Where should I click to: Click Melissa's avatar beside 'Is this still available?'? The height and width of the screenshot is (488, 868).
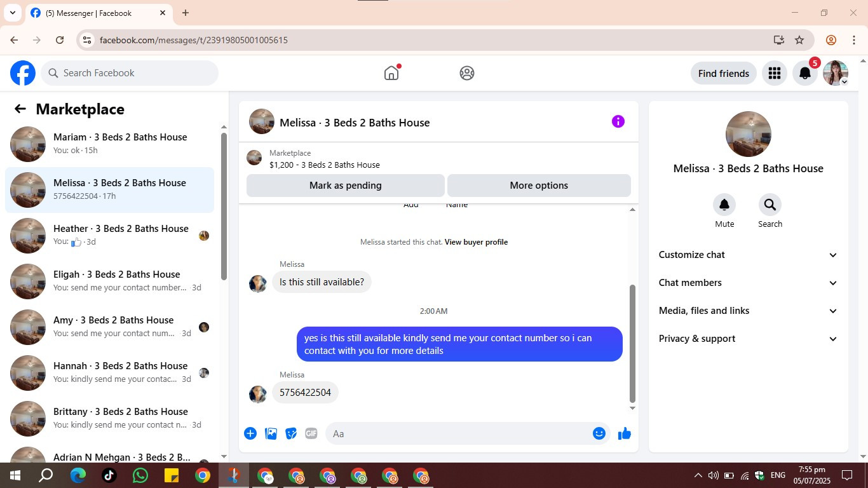click(258, 283)
